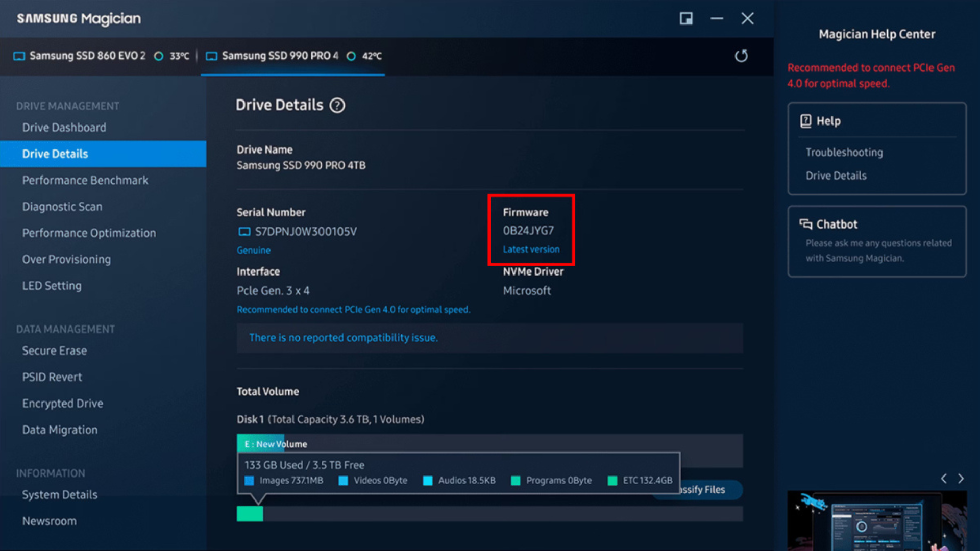Open the help center preview thumbnail
The height and width of the screenshot is (551, 980).
pos(876,520)
